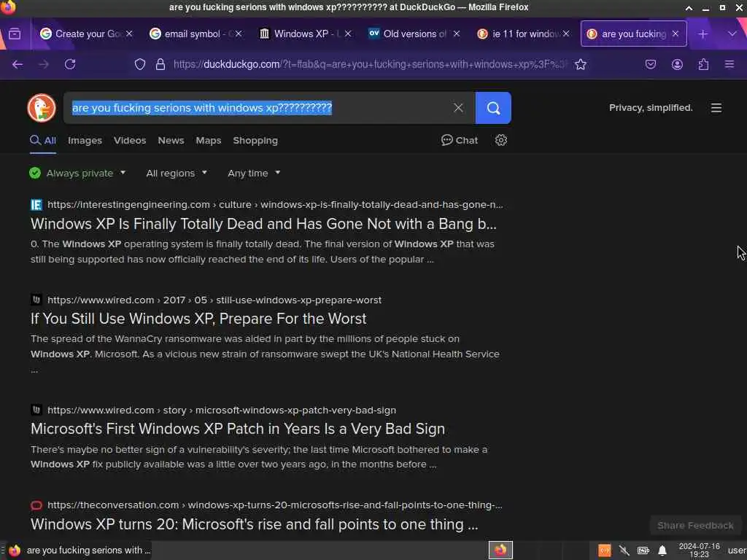Click the Firefox address bar URL
Viewport: 747px width, 560px height.
pos(370,64)
